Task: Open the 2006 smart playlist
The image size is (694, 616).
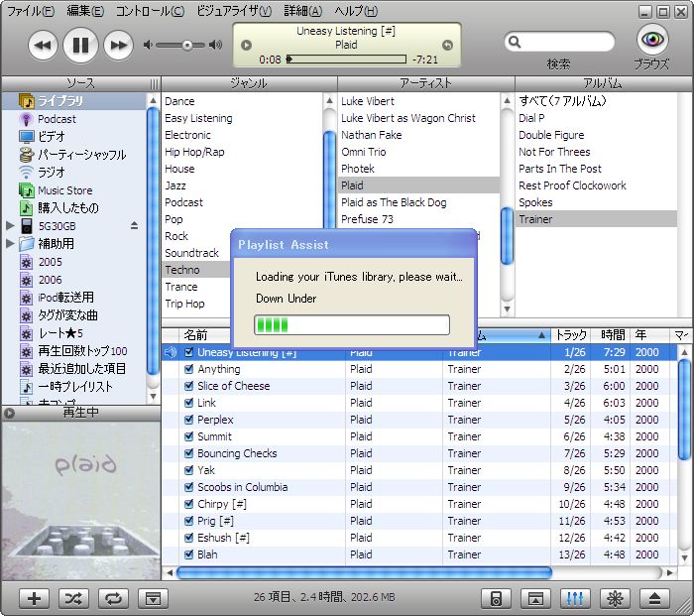Action: click(42, 280)
